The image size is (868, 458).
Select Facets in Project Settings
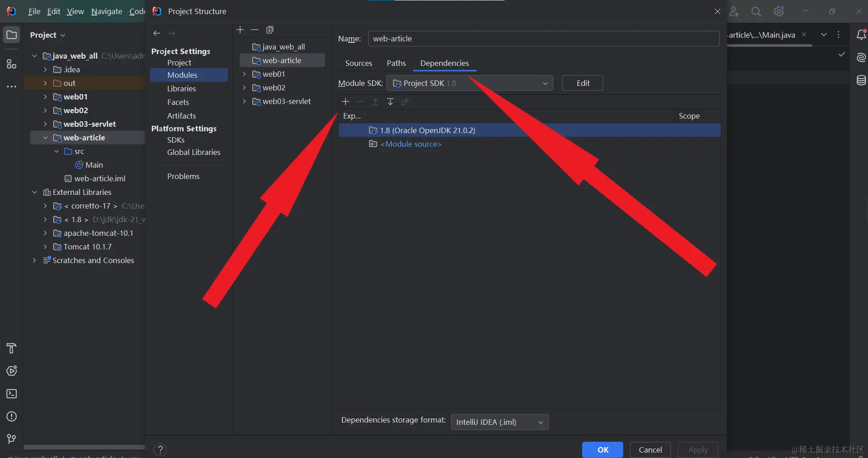(178, 102)
